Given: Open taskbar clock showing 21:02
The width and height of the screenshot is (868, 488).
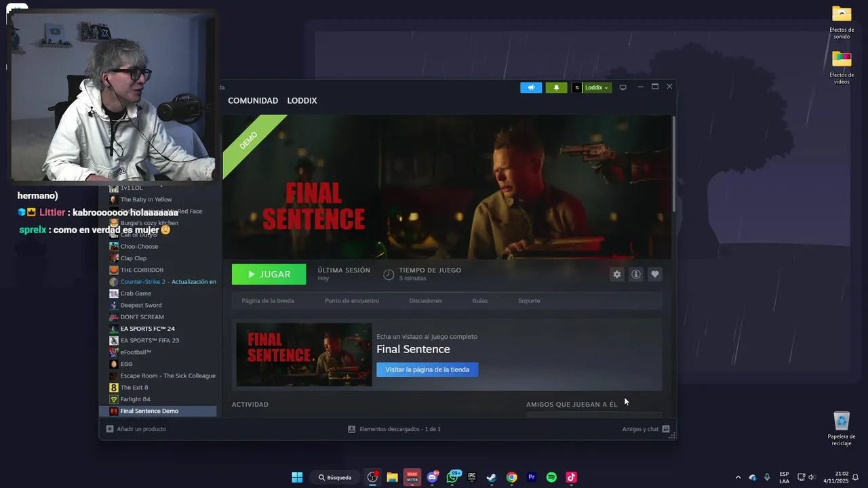Looking at the screenshot, I should [x=835, y=477].
